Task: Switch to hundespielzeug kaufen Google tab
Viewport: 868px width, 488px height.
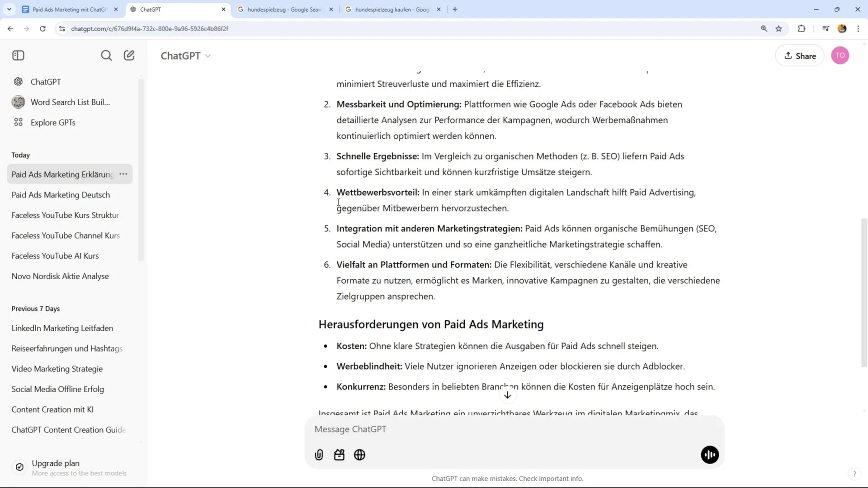Action: (392, 9)
